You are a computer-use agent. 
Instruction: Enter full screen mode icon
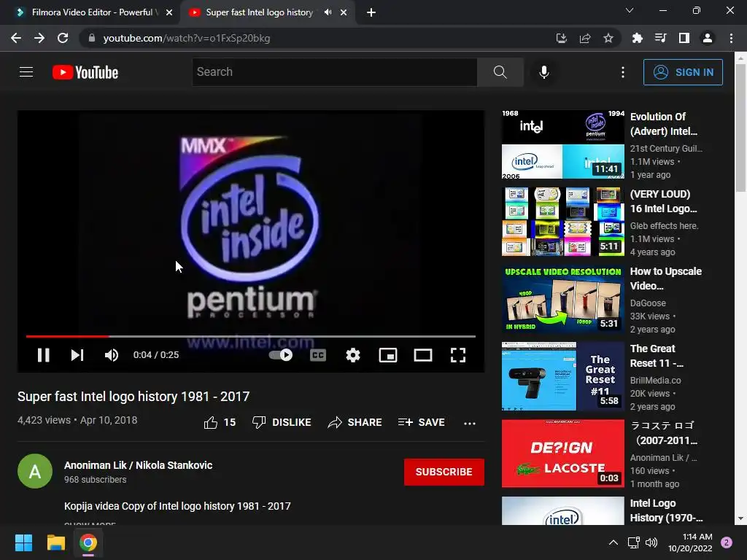pyautogui.click(x=458, y=355)
